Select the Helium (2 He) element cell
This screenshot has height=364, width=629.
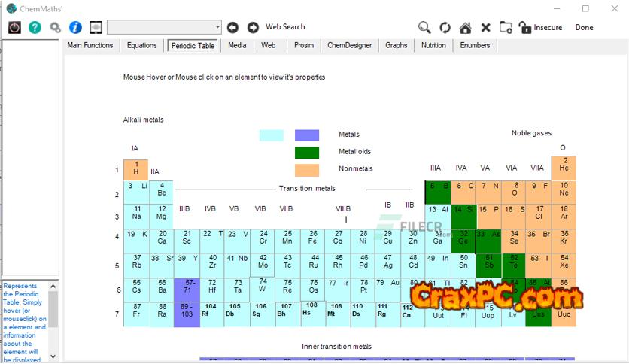[x=564, y=168]
